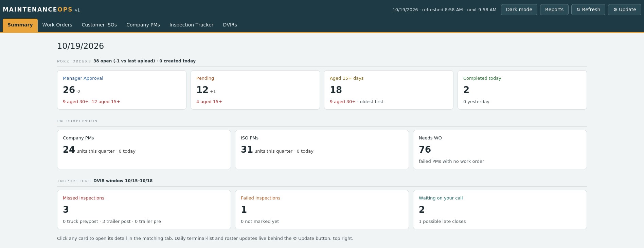Open the Company PMs completion card

pos(144,150)
